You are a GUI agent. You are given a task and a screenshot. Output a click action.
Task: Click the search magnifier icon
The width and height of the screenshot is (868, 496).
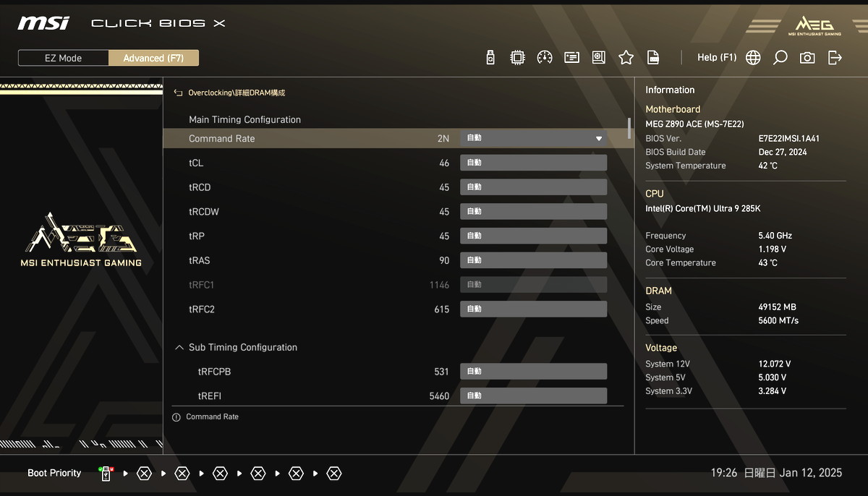click(x=780, y=58)
